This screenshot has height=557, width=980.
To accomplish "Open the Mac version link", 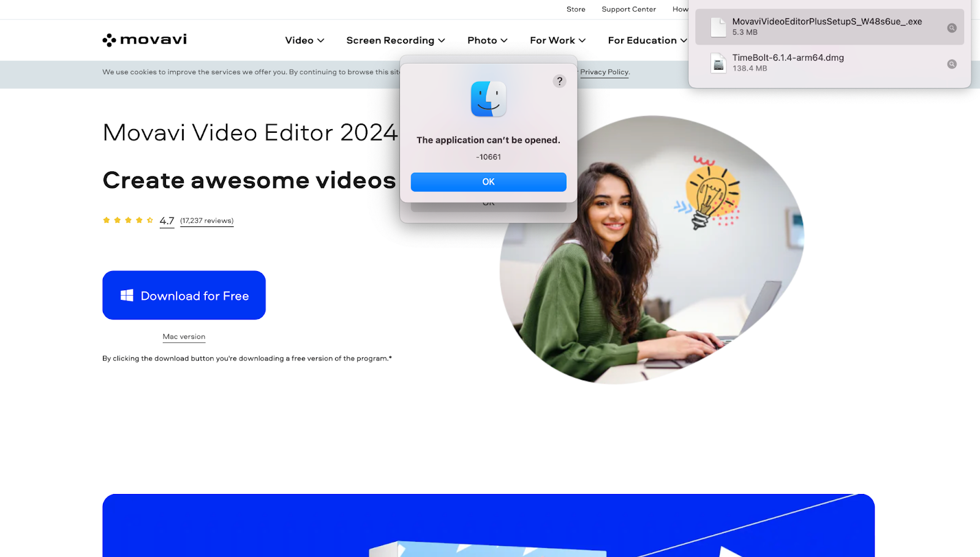I will click(184, 337).
